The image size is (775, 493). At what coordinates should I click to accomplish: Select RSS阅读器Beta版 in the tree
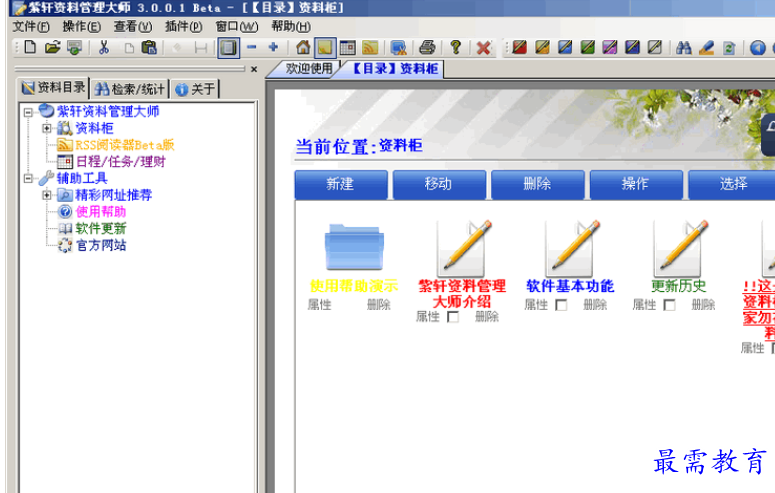point(125,145)
